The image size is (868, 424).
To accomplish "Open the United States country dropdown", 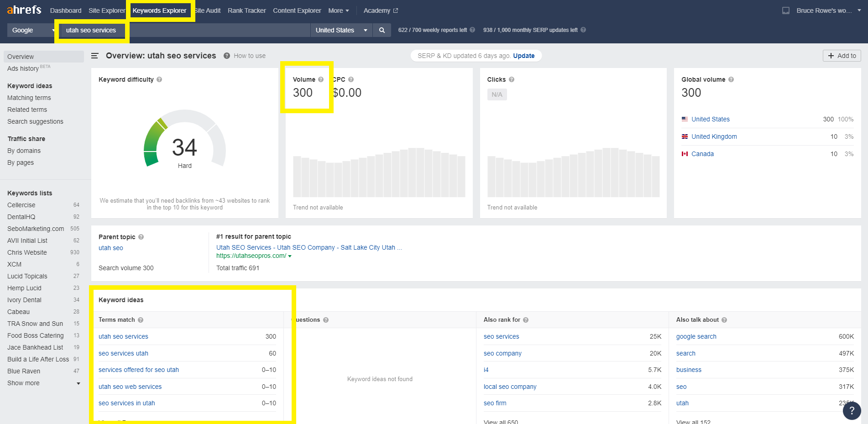I will point(341,30).
